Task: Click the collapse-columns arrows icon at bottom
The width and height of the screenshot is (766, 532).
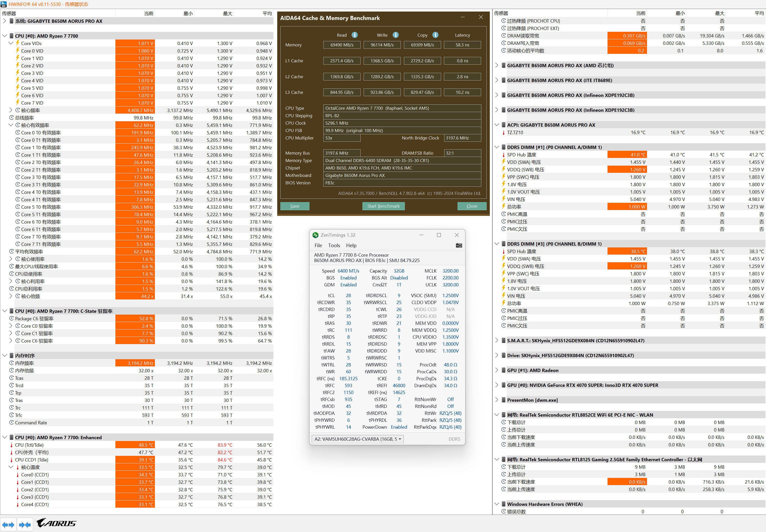Action: point(25,525)
